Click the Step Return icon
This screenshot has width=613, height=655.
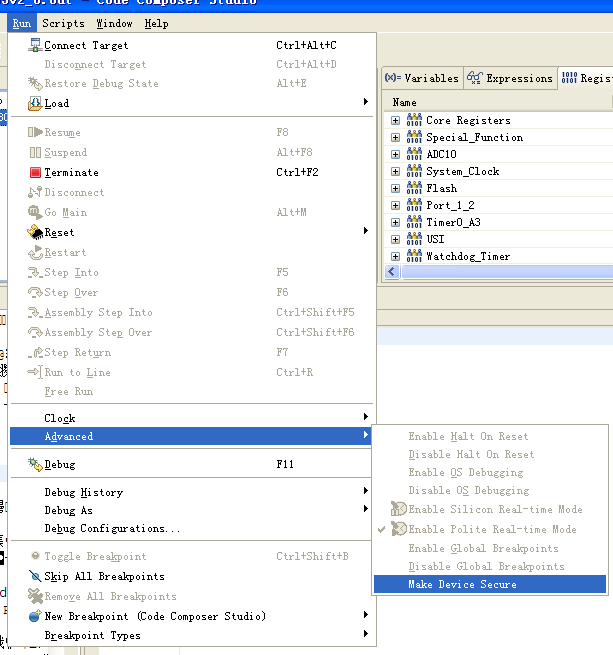[36, 353]
